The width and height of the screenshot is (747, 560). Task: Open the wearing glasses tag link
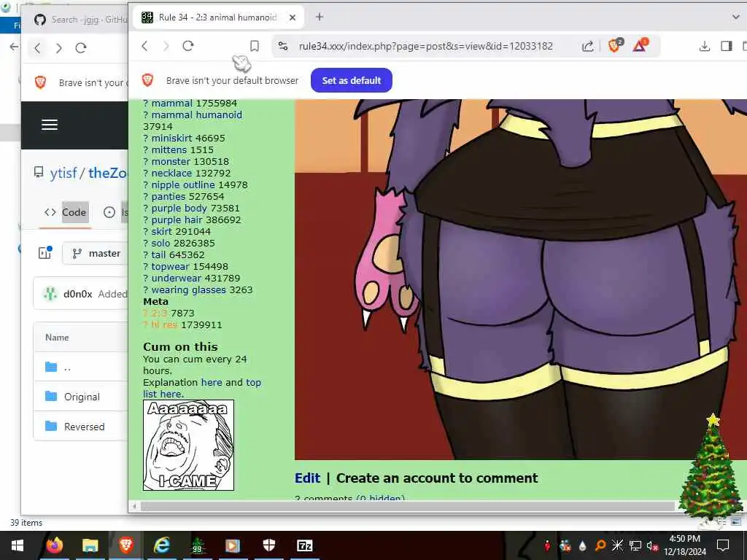[189, 289]
